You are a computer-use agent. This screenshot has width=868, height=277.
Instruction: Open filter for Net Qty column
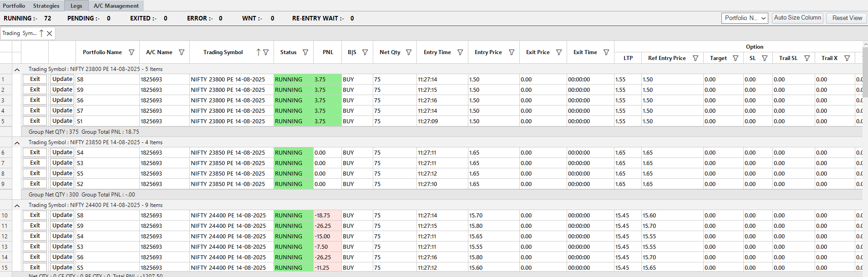[409, 52]
